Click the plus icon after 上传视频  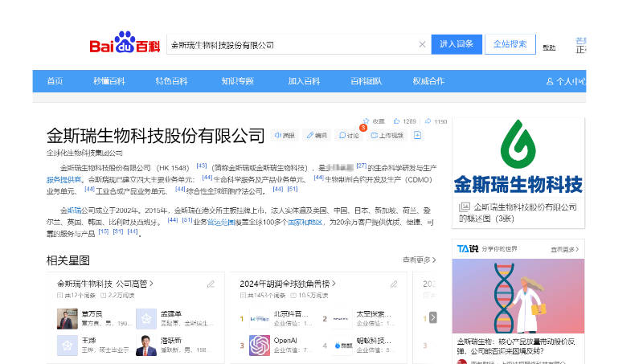click(x=417, y=135)
